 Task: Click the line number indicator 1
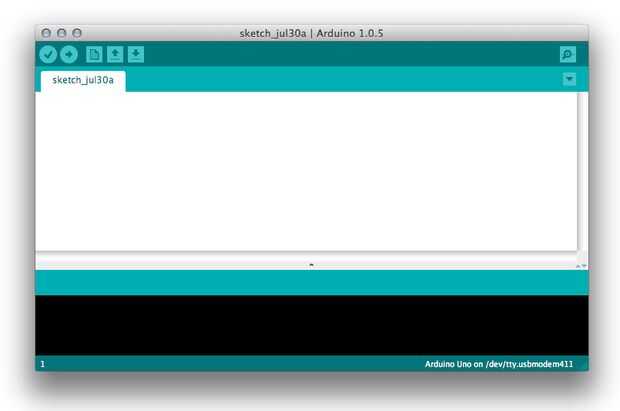click(43, 364)
